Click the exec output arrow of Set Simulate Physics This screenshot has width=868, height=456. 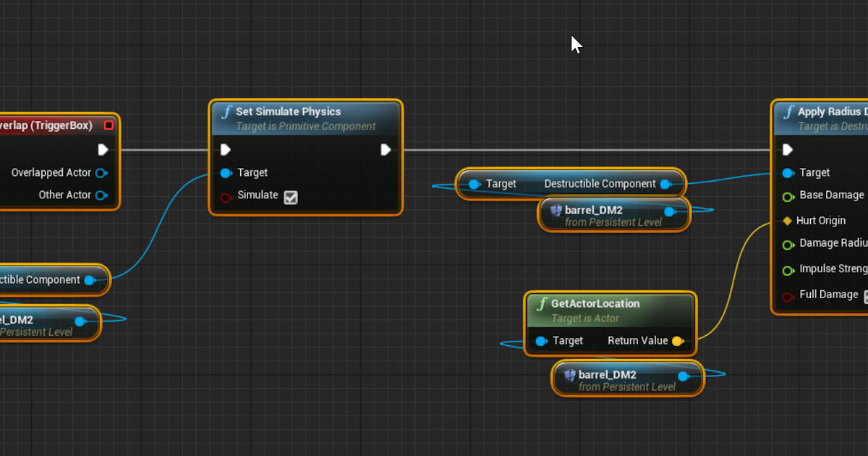pos(386,149)
